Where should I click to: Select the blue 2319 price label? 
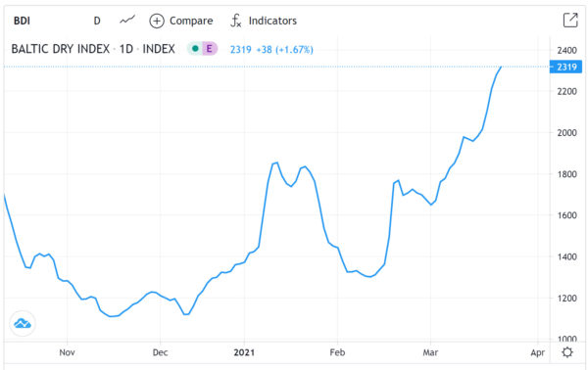[565, 67]
